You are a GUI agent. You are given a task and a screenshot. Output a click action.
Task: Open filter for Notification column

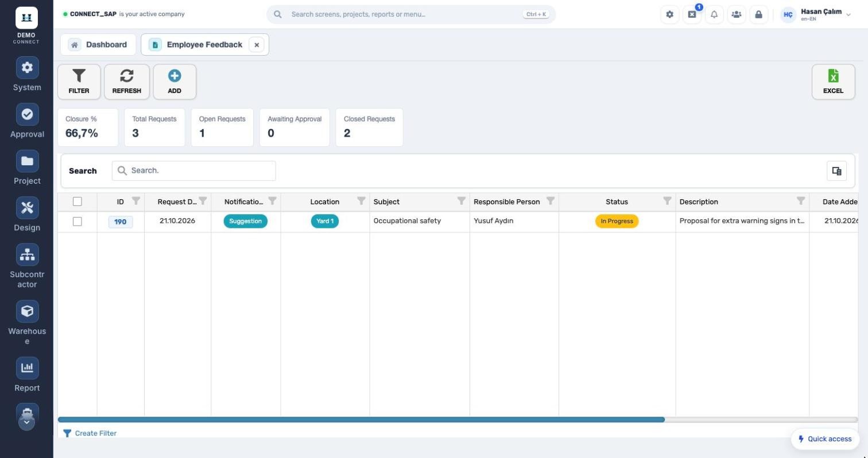pyautogui.click(x=272, y=201)
